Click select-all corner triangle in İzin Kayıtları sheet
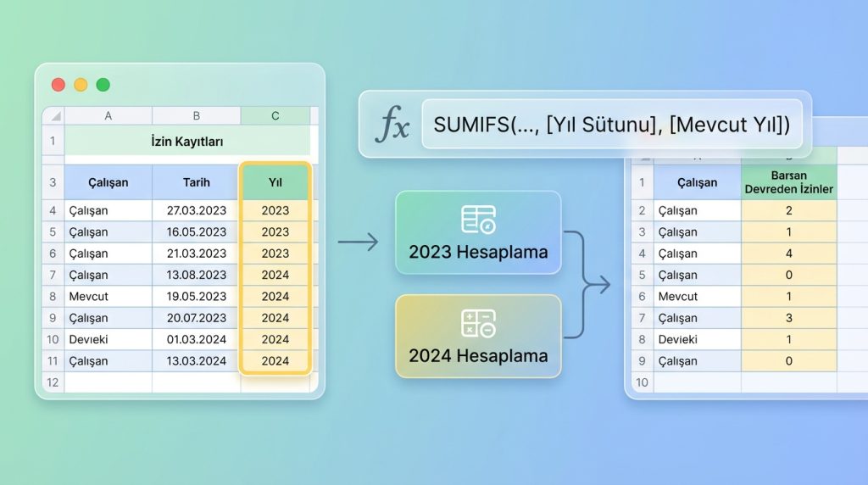Image resolution: width=868 pixels, height=485 pixels. click(53, 116)
